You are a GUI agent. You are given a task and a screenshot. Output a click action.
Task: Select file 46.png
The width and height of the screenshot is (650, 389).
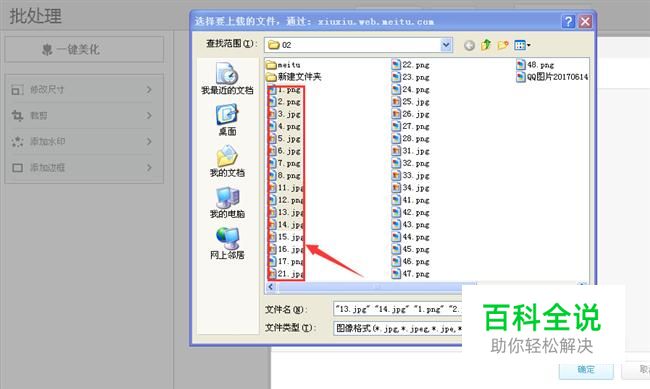pyautogui.click(x=411, y=261)
